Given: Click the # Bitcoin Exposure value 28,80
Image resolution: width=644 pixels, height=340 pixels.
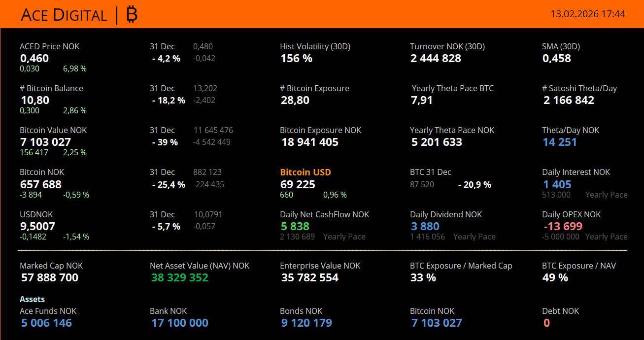Looking at the screenshot, I should (295, 100).
